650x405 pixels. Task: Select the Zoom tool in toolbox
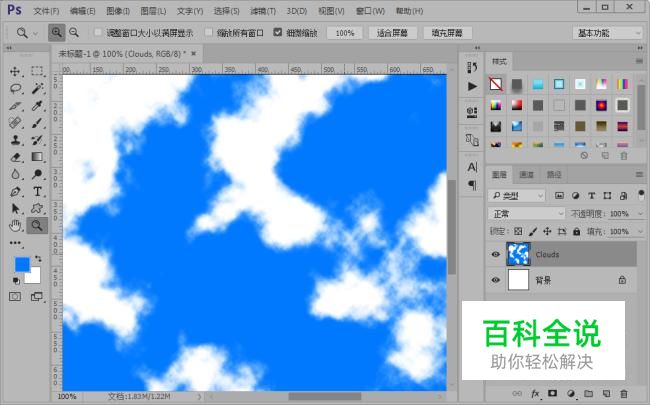[37, 226]
